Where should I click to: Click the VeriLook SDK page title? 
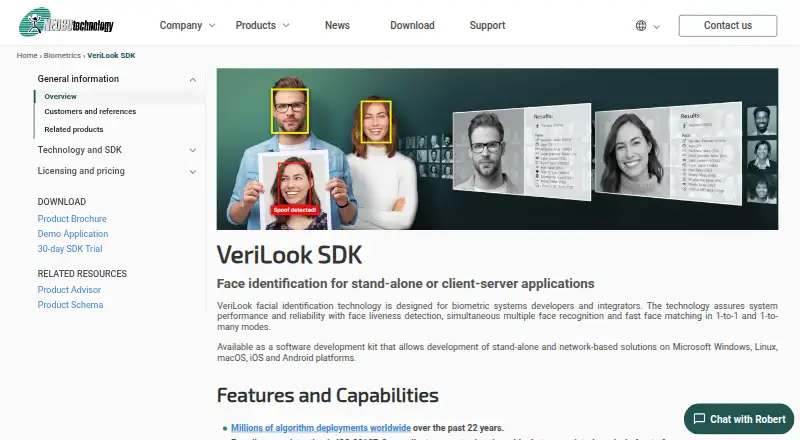point(289,255)
